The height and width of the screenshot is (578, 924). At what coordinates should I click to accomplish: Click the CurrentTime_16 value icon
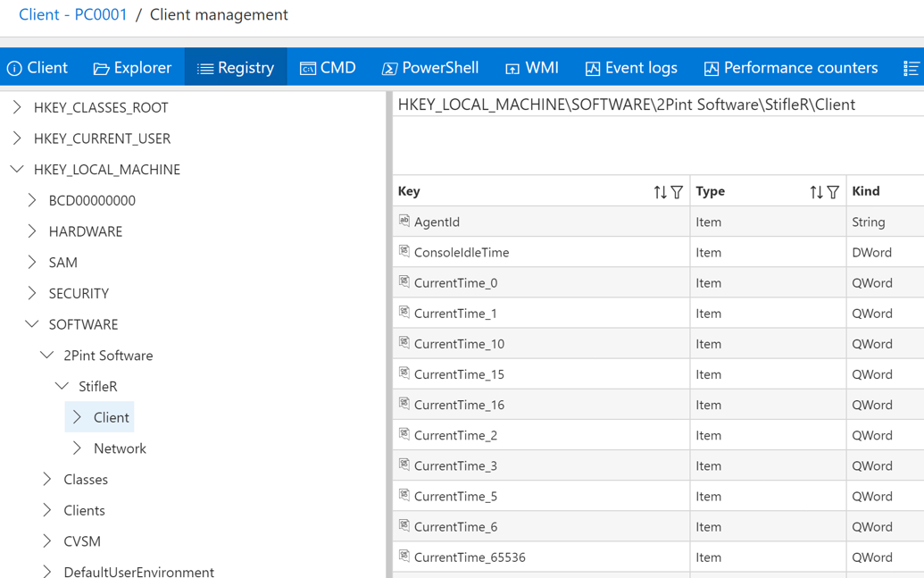[404, 404]
